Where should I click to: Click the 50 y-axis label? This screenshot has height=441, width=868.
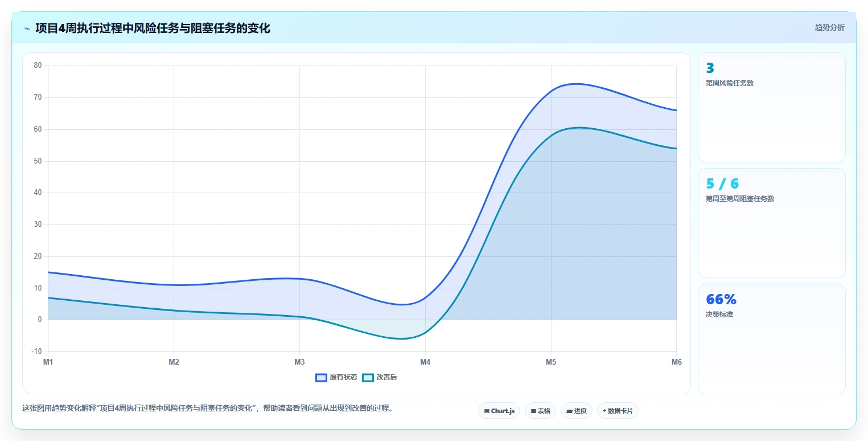click(38, 161)
